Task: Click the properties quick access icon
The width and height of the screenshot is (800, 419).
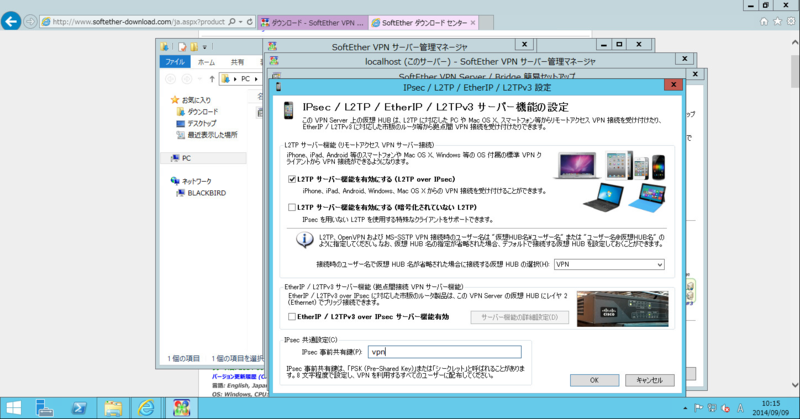Action: click(x=182, y=47)
